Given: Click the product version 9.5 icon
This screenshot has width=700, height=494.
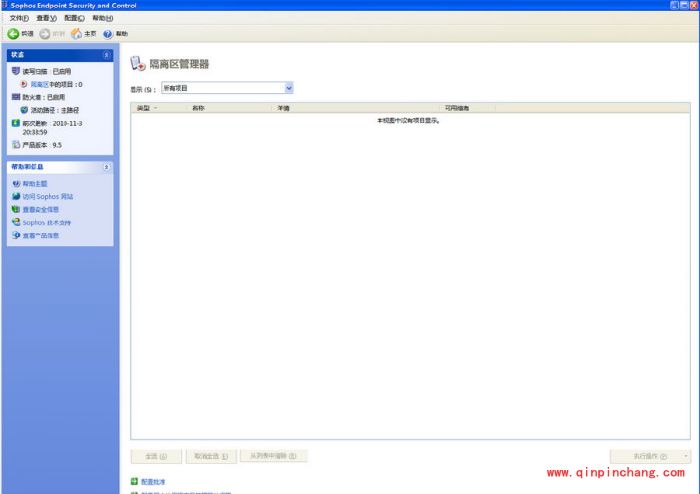Looking at the screenshot, I should point(16,145).
